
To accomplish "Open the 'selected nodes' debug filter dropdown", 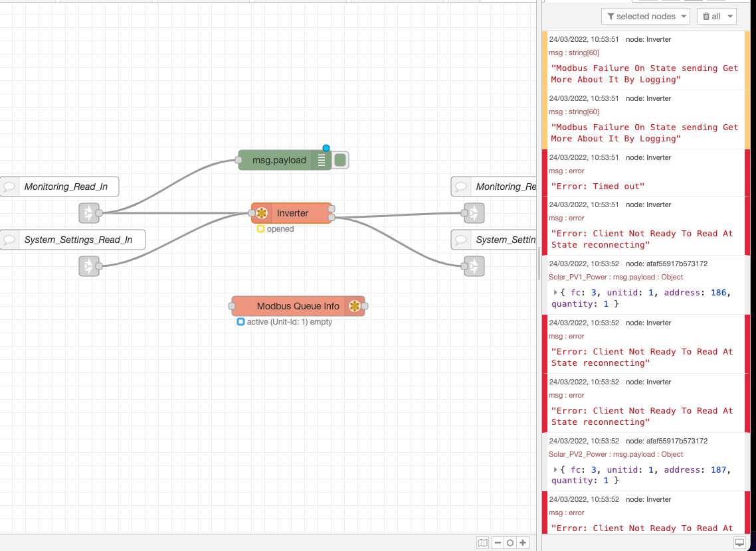I will pos(645,17).
